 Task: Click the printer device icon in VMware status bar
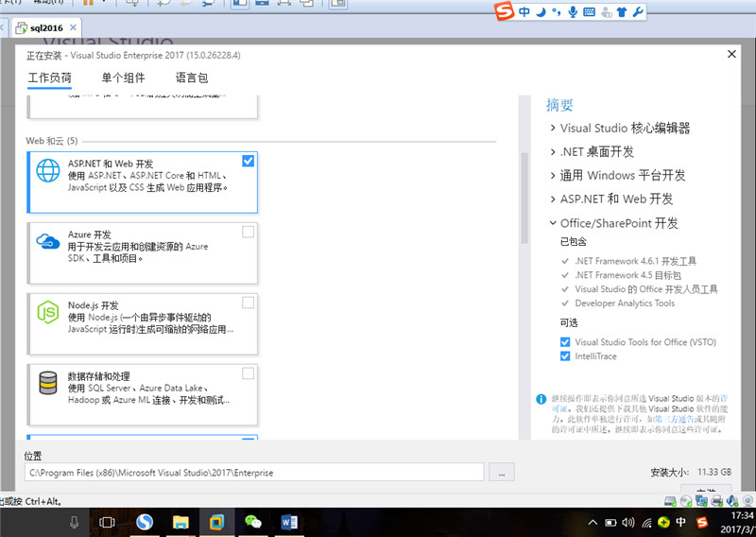pos(717,501)
